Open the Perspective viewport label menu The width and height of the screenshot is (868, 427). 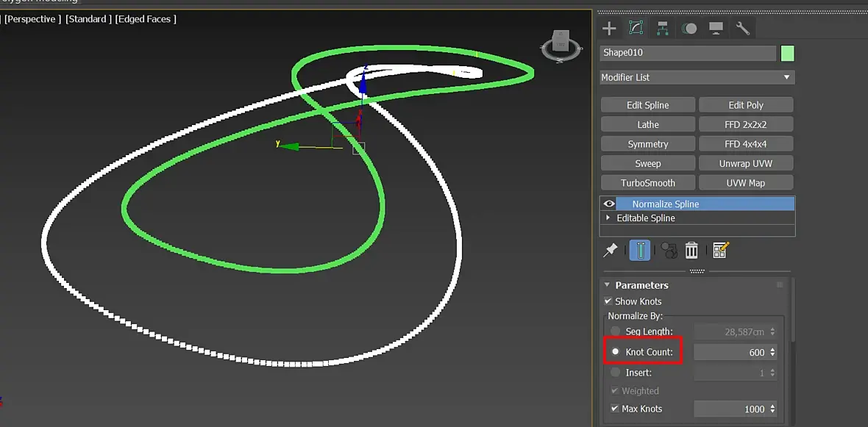coord(32,19)
